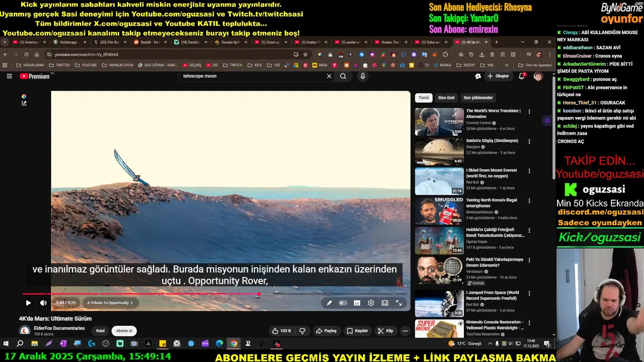Open a new browser tab
Screen dimensions: 644x362
pyautogui.click(x=497, y=42)
